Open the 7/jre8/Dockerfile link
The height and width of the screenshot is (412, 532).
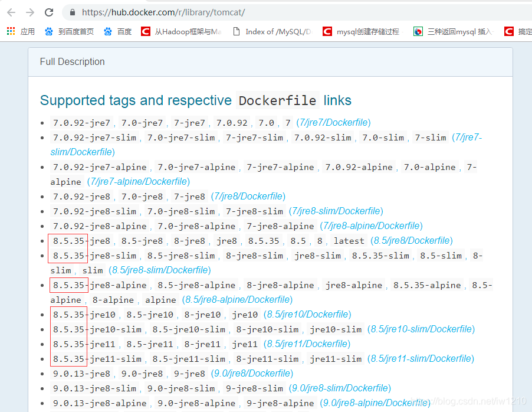[248, 197]
